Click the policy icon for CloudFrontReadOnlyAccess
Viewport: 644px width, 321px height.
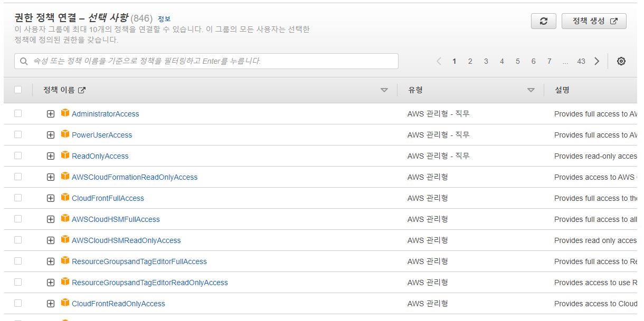click(65, 303)
